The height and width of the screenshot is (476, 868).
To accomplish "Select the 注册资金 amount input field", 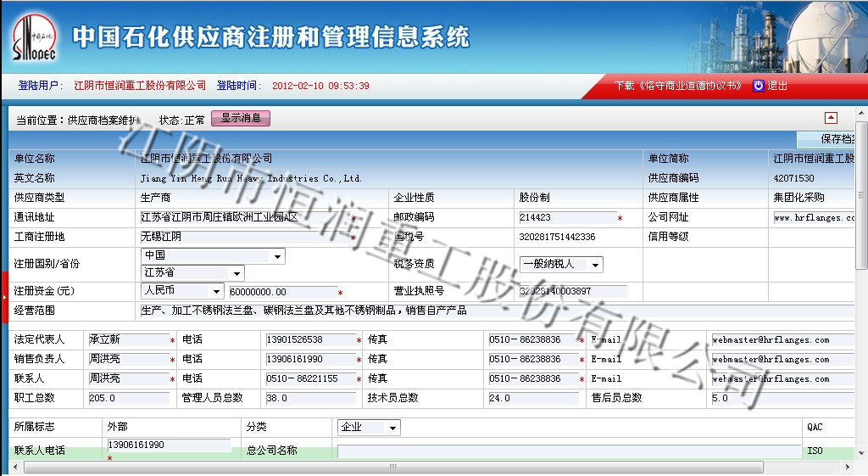I will coord(281,292).
